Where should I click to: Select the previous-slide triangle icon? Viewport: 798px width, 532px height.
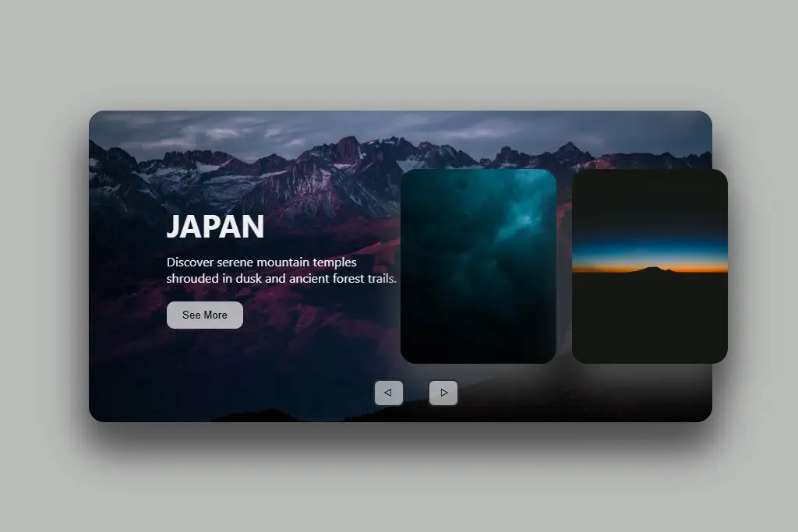click(389, 393)
